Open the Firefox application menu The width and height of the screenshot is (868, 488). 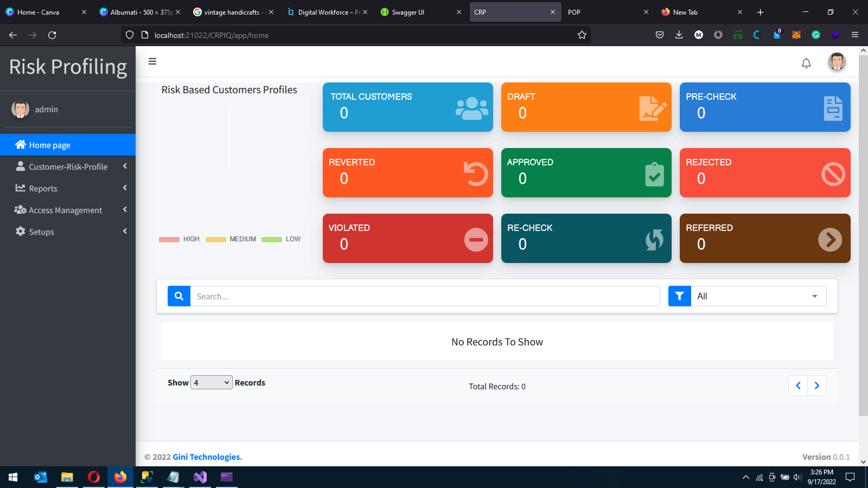pyautogui.click(x=855, y=35)
